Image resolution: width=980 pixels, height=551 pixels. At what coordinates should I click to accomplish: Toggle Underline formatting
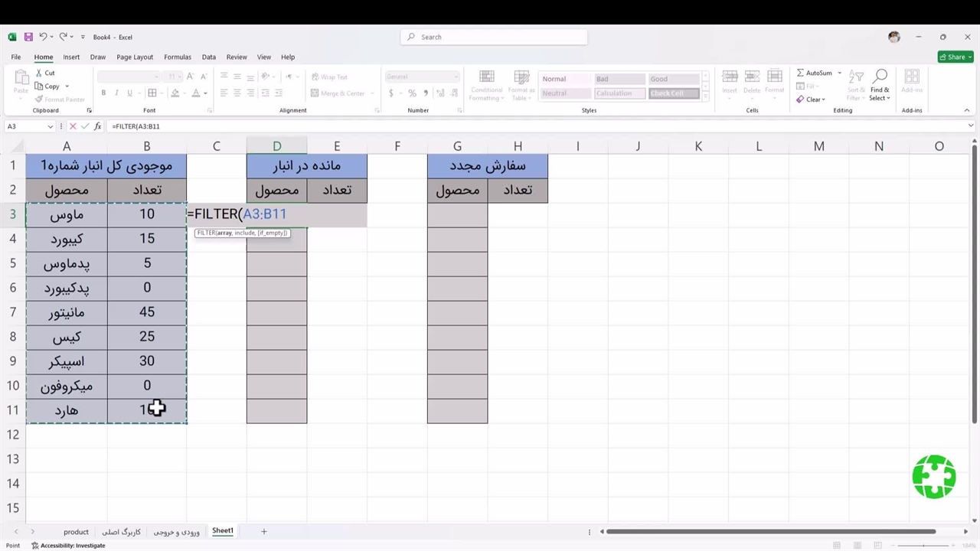click(129, 93)
